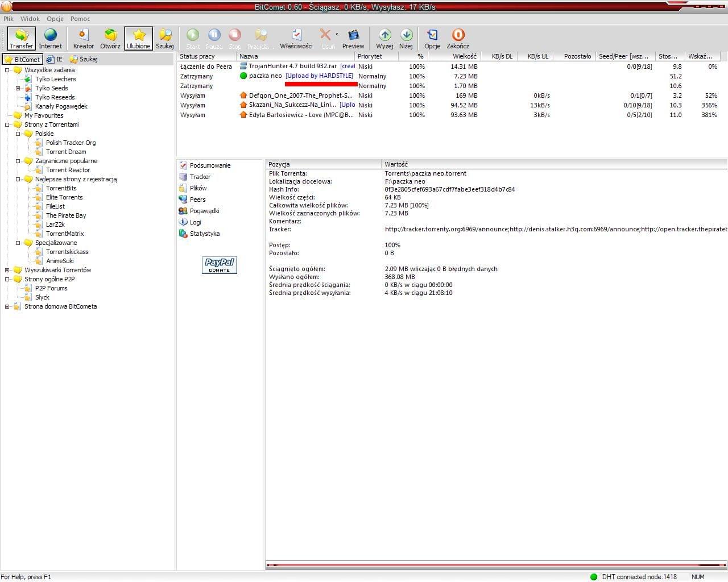
Task: Toggle the Ulubione favourites icon
Action: coord(138,39)
